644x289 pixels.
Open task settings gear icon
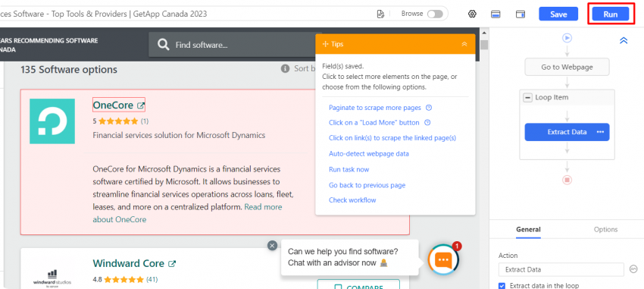472,14
